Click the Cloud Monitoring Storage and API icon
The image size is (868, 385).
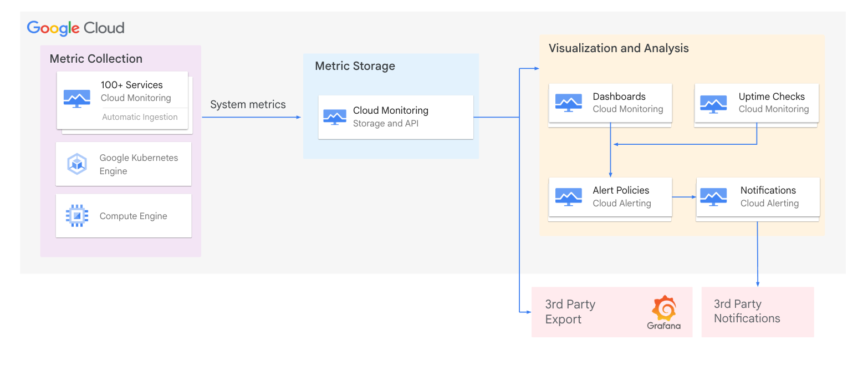pyautogui.click(x=335, y=116)
